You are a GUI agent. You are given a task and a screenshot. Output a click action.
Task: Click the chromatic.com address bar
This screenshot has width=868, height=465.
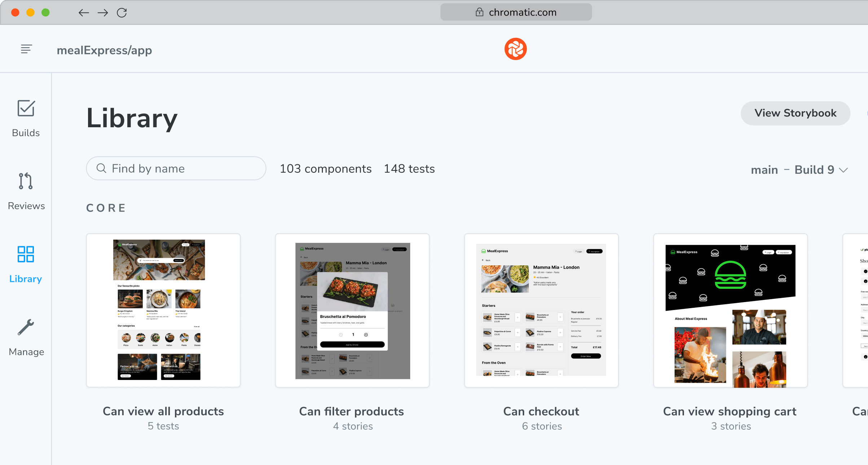[516, 12]
